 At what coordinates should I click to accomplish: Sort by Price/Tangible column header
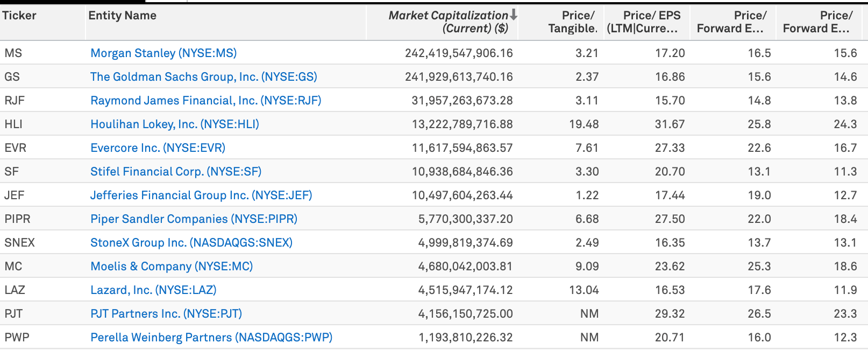point(572,22)
